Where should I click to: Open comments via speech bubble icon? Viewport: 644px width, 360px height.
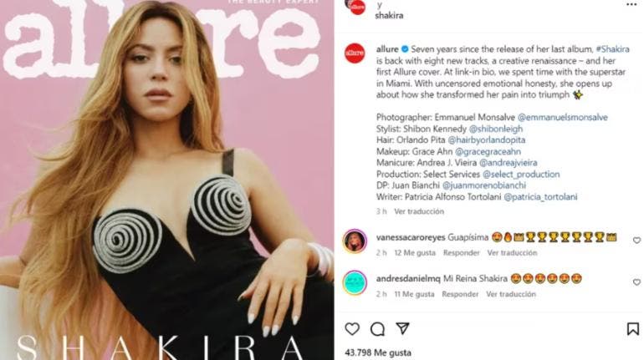click(x=377, y=329)
